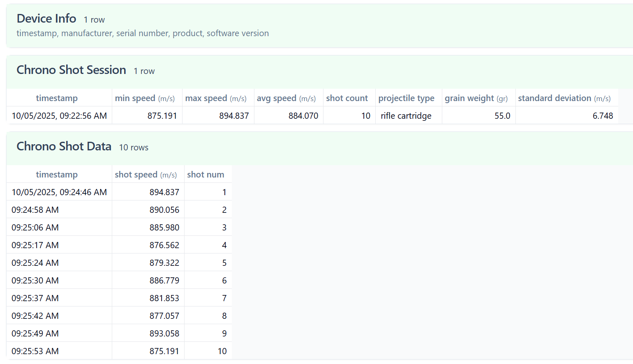This screenshot has height=364, width=633.
Task: Click the standard deviation column header
Action: [x=564, y=98]
